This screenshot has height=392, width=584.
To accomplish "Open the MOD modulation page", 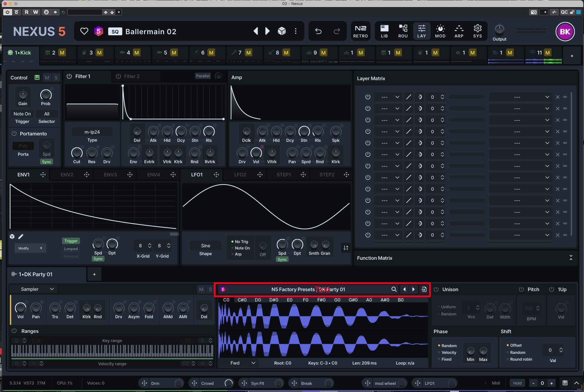I will tap(440, 31).
